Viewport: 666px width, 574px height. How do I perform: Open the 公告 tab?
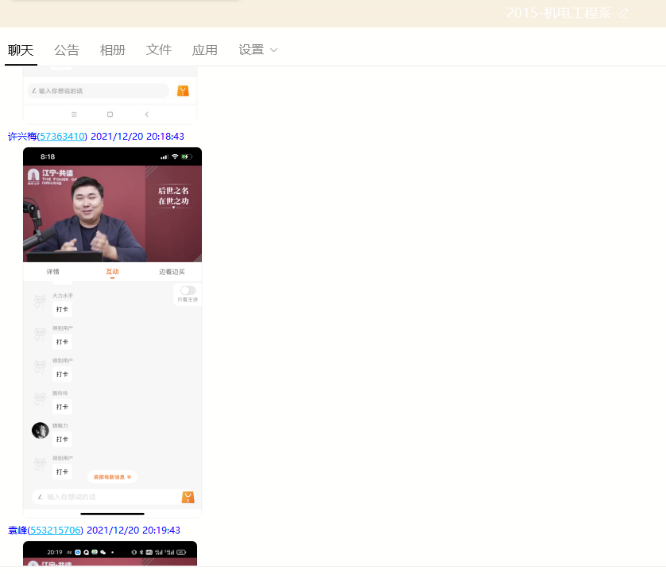pos(66,50)
